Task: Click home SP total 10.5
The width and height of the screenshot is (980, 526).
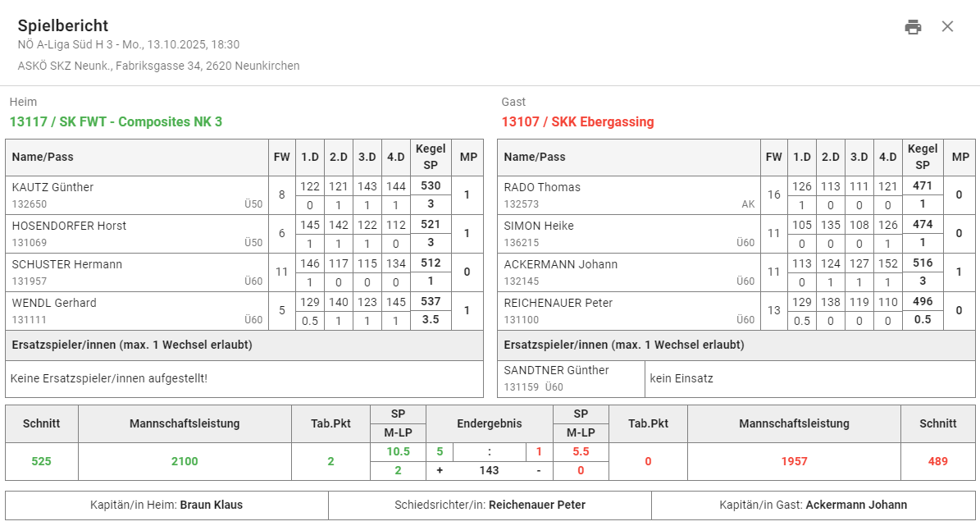Action: [x=398, y=451]
